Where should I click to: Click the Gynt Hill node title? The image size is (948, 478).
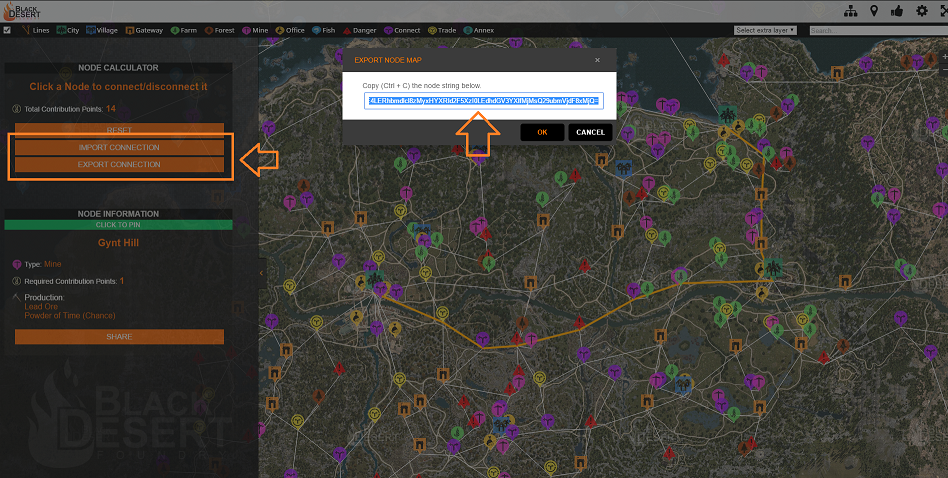pyautogui.click(x=118, y=243)
